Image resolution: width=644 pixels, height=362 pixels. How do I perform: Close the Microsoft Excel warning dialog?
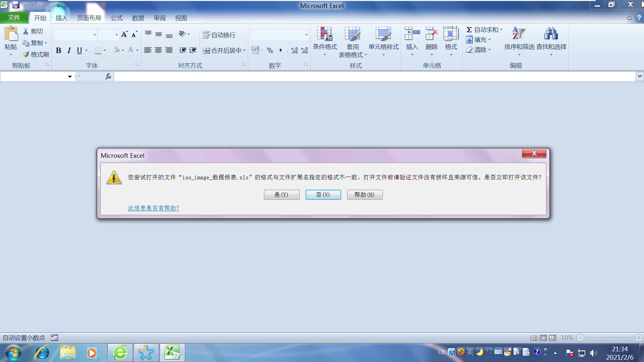[534, 153]
